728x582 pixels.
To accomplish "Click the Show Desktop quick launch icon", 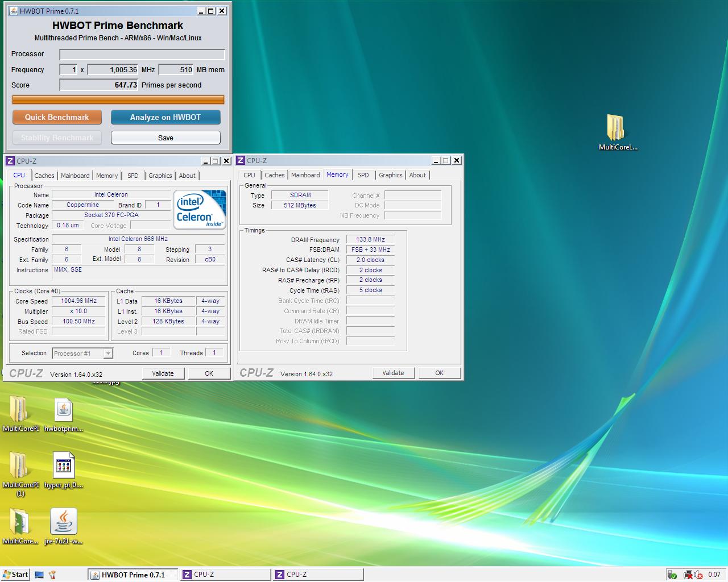I will pos(39,575).
